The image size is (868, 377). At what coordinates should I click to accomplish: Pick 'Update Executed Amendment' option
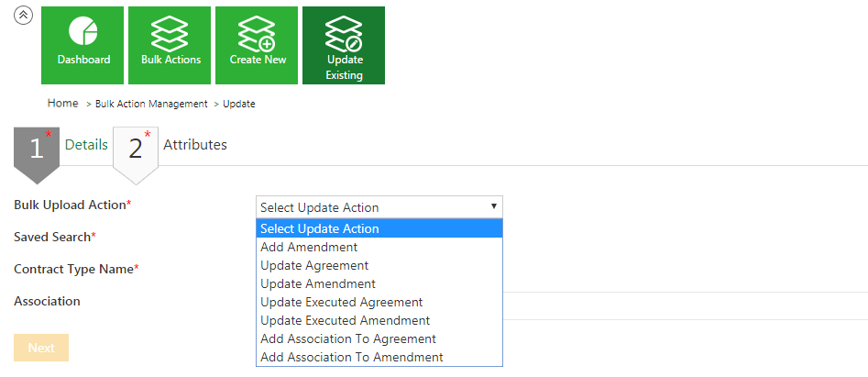pos(345,320)
